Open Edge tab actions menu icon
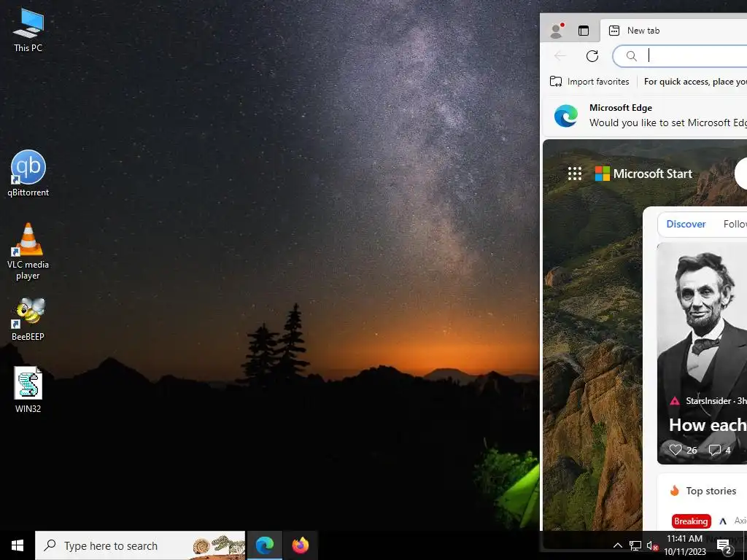747x560 pixels. click(x=583, y=31)
